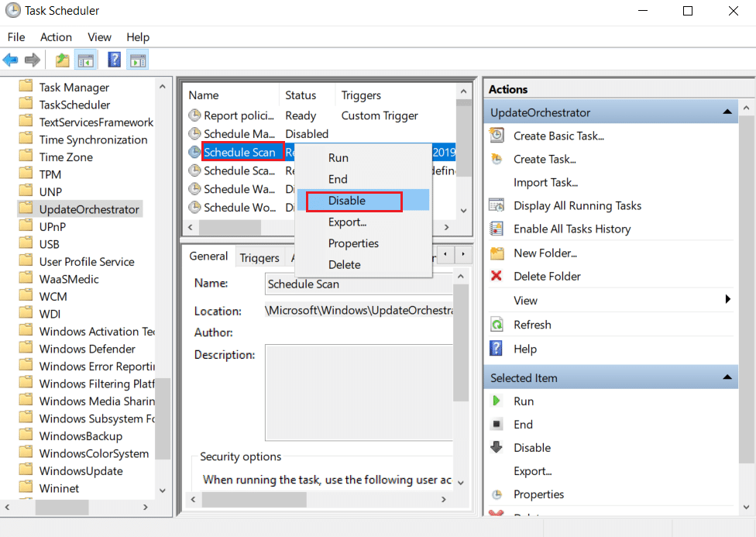Choose Export... in the context menu
Screen dimensions: 756x537
(x=363, y=222)
